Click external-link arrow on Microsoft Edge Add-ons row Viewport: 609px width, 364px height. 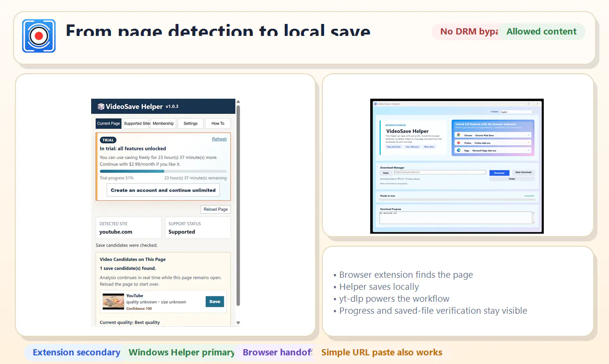(528, 150)
